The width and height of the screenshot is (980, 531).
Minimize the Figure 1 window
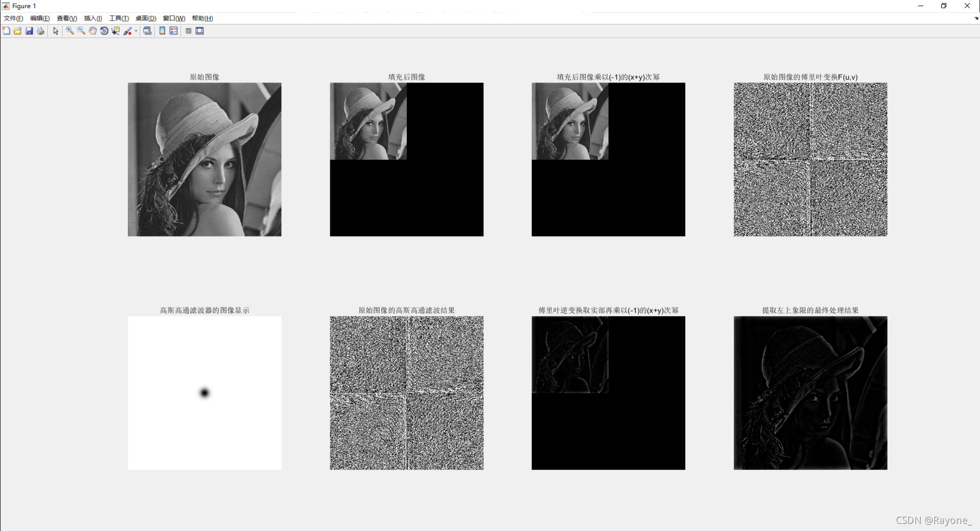click(x=921, y=6)
